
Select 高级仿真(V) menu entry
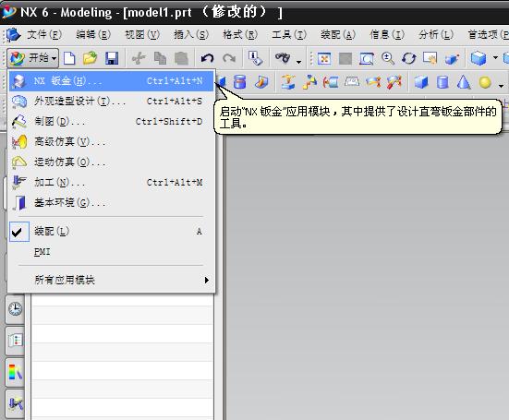(111, 142)
